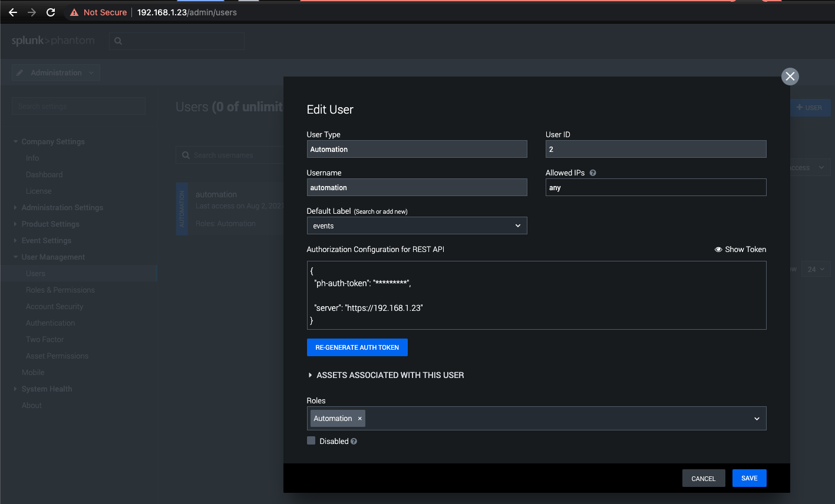Remove the Automation role tag
This screenshot has width=835, height=504.
(x=359, y=419)
